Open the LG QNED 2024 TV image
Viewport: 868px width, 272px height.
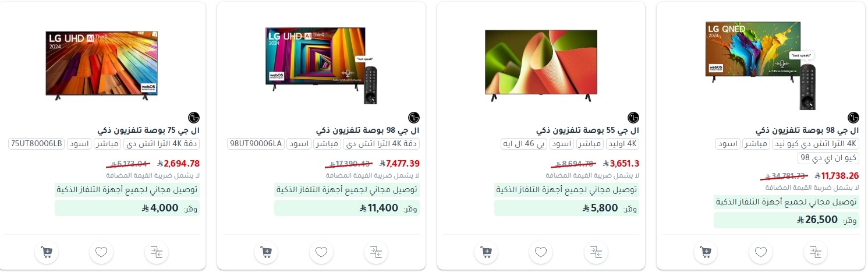[760, 65]
